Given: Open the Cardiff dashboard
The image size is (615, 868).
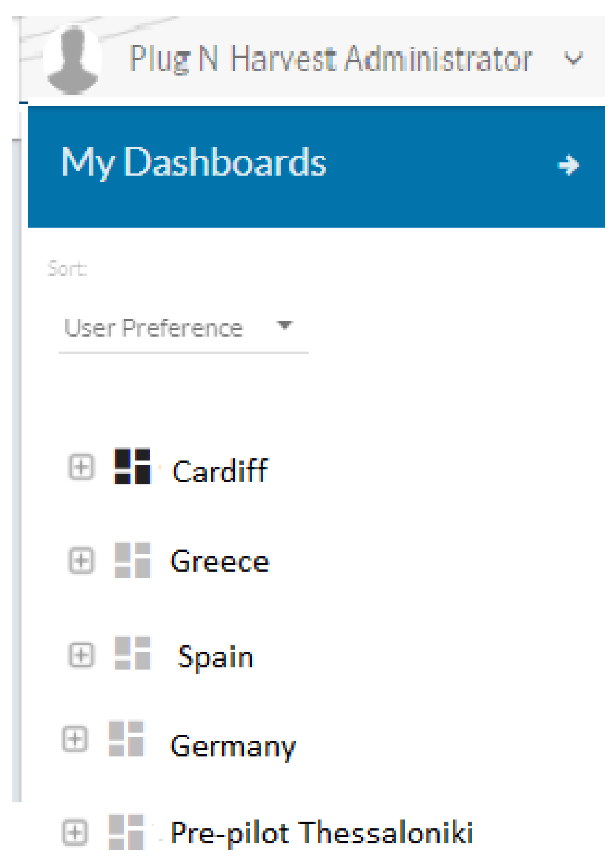Looking at the screenshot, I should 220,471.
